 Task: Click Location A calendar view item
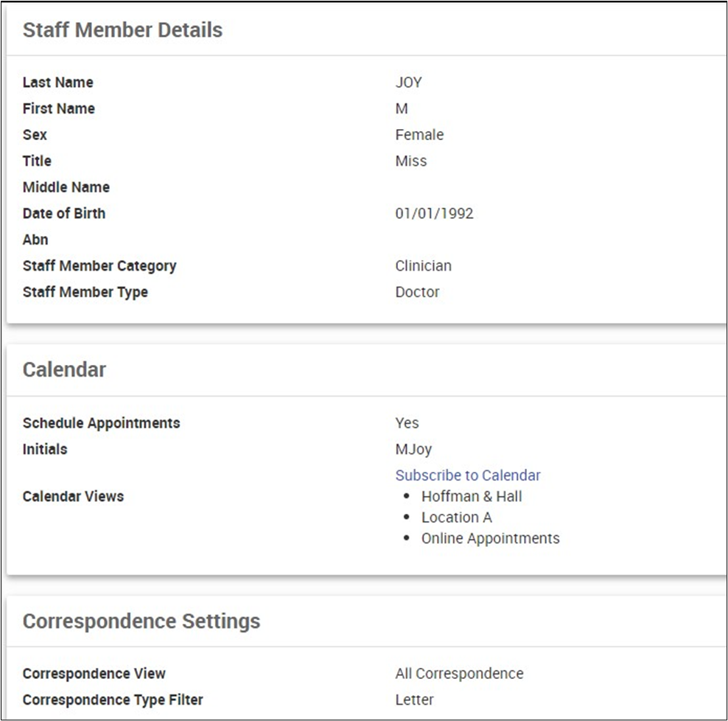pyautogui.click(x=456, y=518)
